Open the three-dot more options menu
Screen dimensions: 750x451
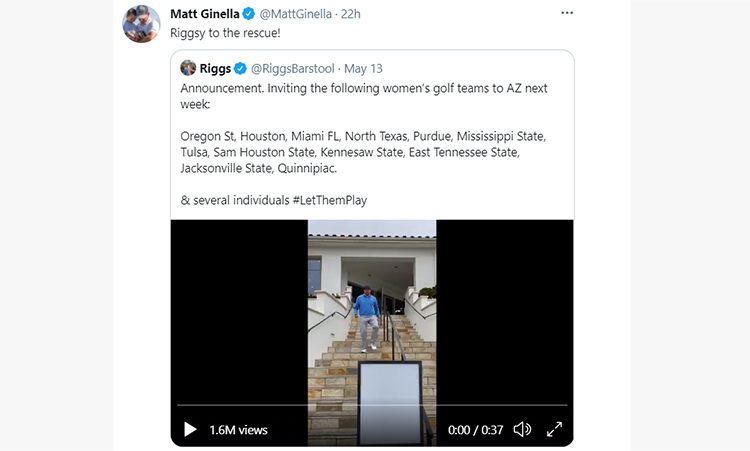(567, 13)
